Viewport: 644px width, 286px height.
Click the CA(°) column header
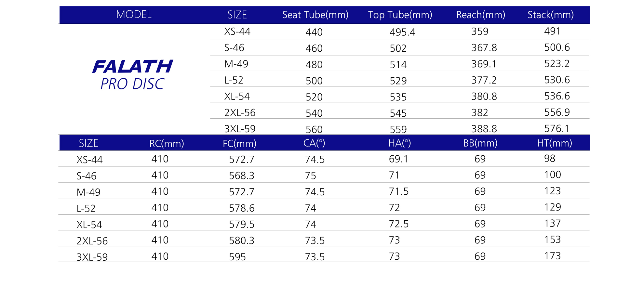click(314, 143)
